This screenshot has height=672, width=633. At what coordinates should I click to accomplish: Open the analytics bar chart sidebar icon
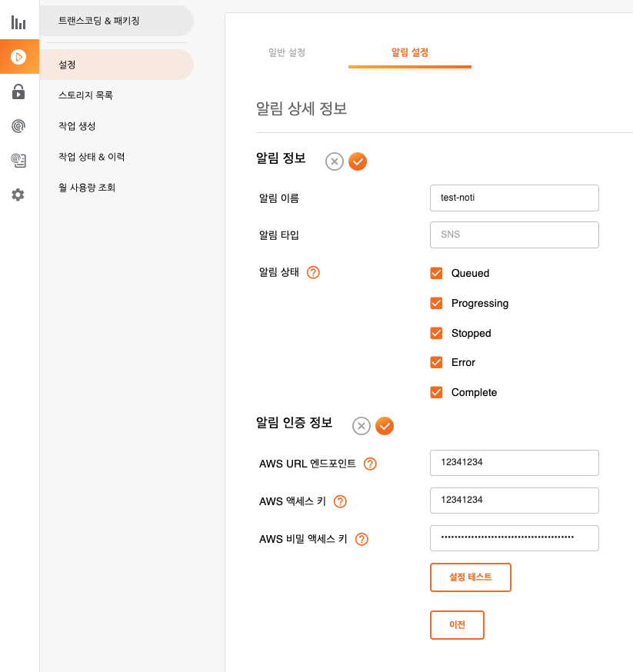click(18, 22)
